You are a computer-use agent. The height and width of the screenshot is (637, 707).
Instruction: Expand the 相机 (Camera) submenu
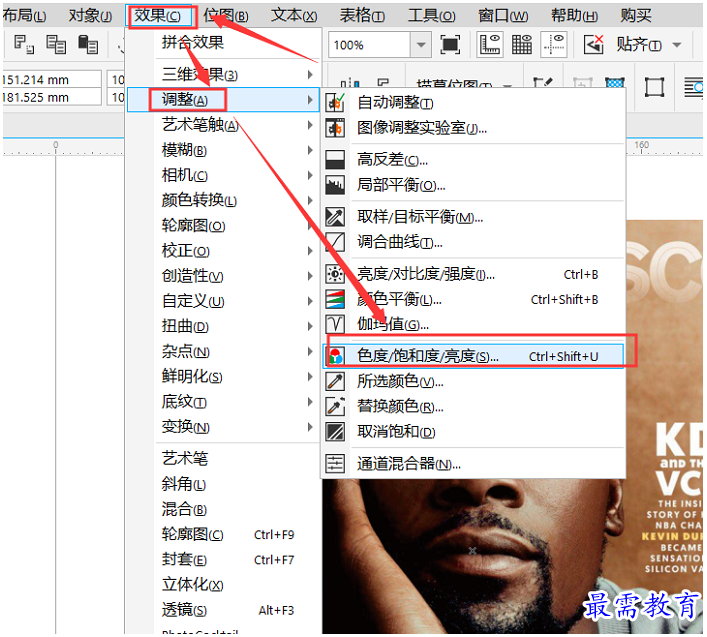pyautogui.click(x=224, y=175)
